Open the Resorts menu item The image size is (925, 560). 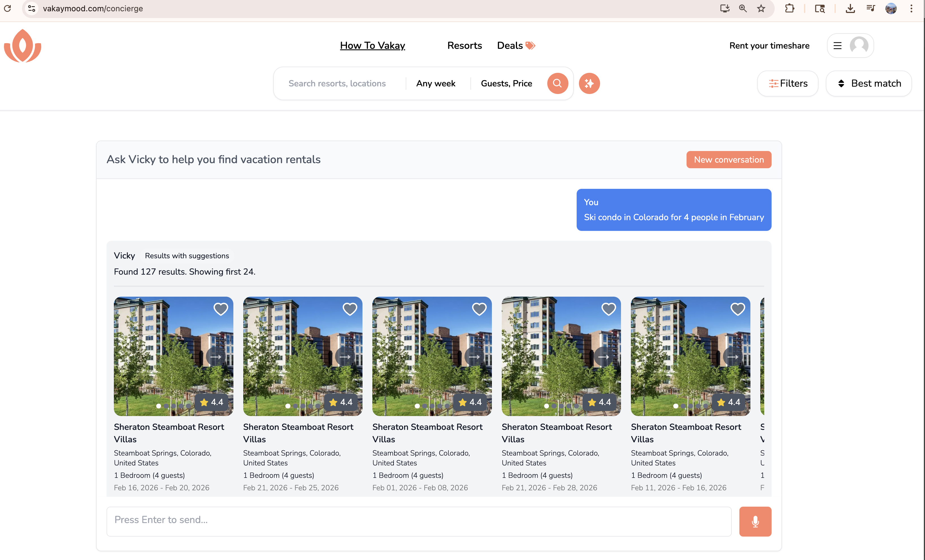click(464, 45)
